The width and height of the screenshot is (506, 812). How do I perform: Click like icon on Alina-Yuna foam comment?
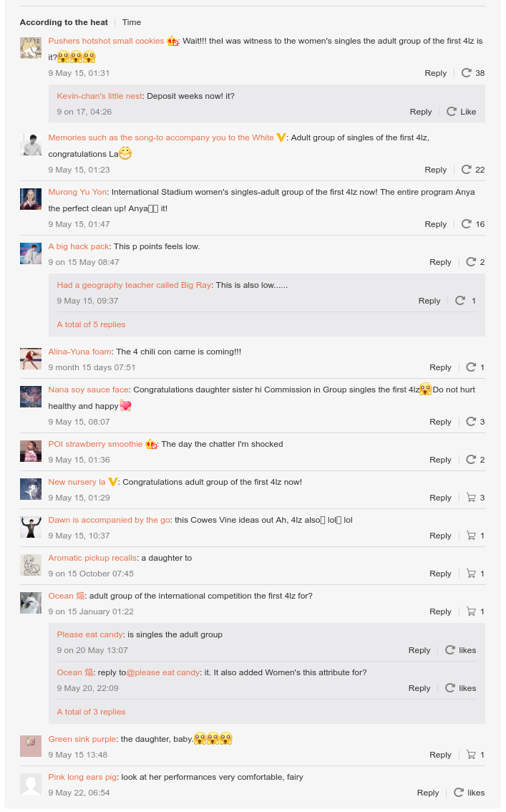tap(471, 367)
